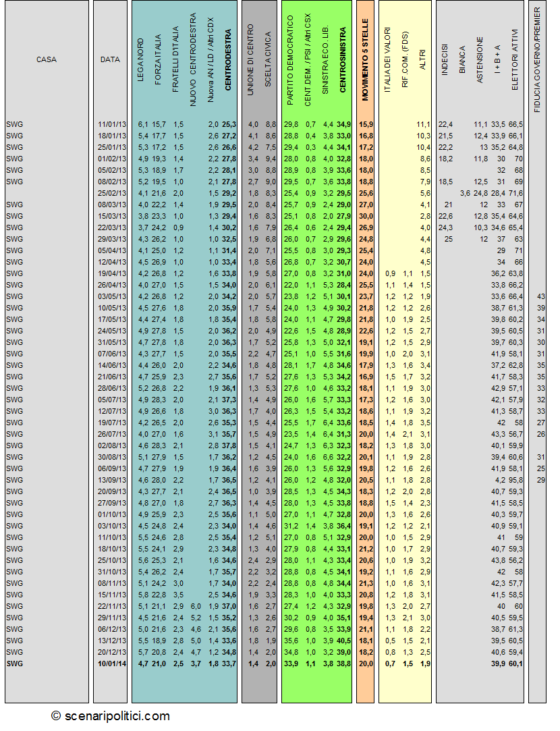560x731 pixels.
Task: Select the ITALIA DEI VALORI header
Action: click(x=387, y=59)
